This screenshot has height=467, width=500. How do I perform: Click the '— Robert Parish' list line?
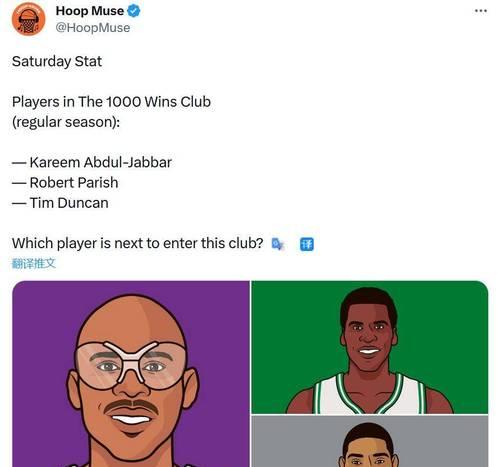click(65, 183)
